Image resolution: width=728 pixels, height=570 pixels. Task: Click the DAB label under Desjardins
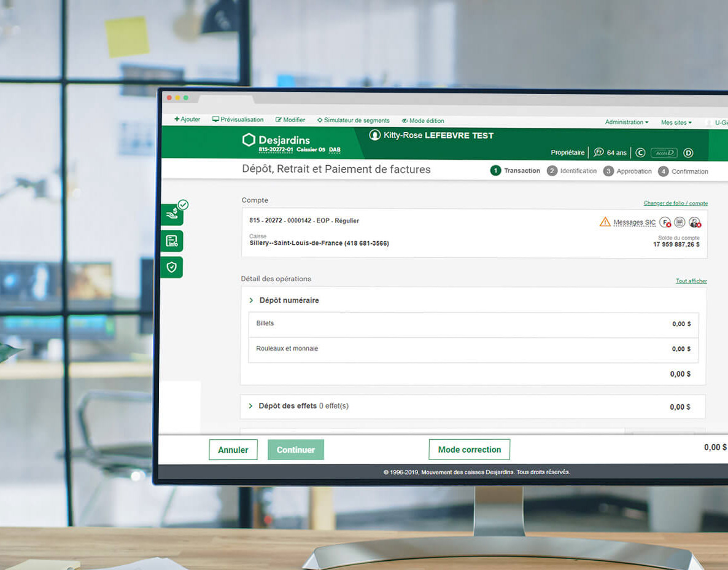tap(335, 150)
